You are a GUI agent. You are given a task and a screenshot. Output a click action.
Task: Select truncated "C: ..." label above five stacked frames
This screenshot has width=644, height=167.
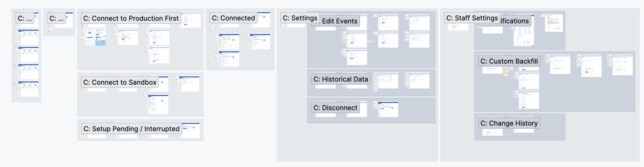25,18
